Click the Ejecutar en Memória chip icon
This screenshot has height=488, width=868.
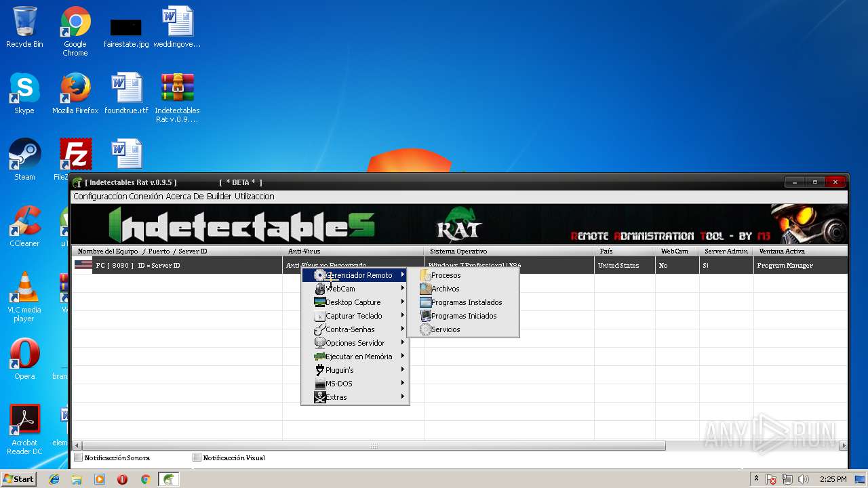[320, 357]
